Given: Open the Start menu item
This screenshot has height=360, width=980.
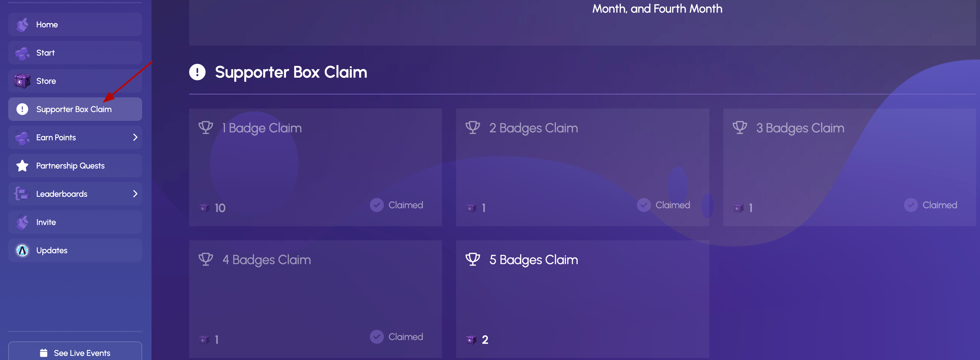Looking at the screenshot, I should tap(75, 53).
